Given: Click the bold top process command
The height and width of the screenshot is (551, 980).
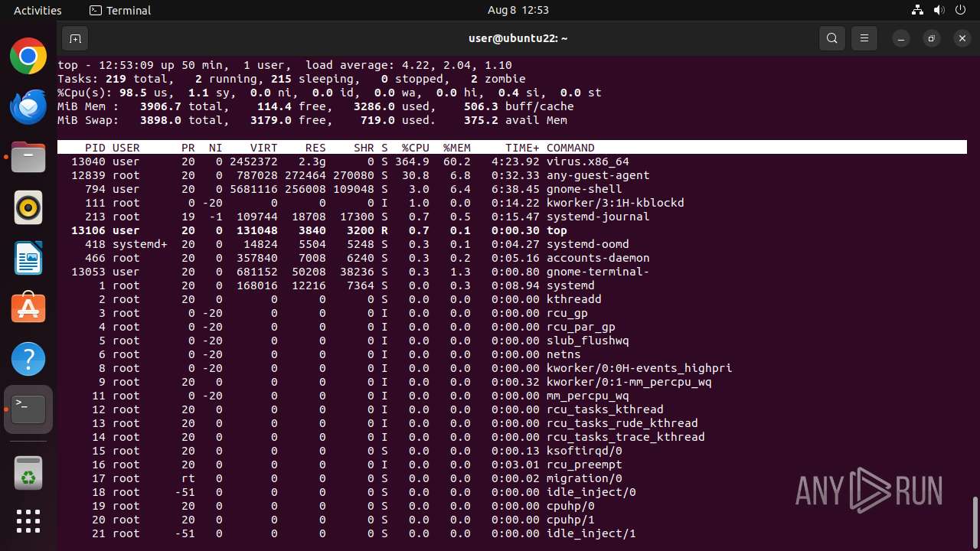Looking at the screenshot, I should pyautogui.click(x=557, y=230).
